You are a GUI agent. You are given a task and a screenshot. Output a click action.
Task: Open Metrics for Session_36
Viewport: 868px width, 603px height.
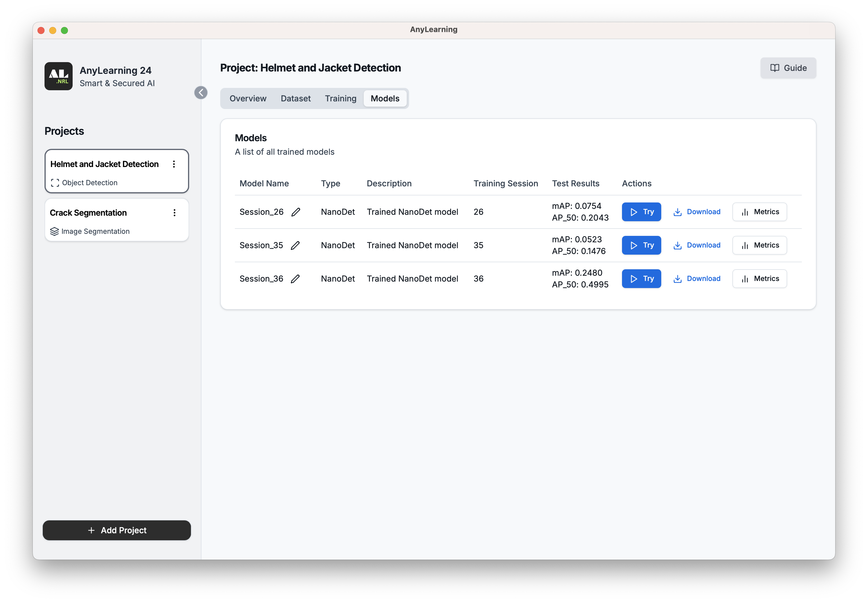point(759,278)
